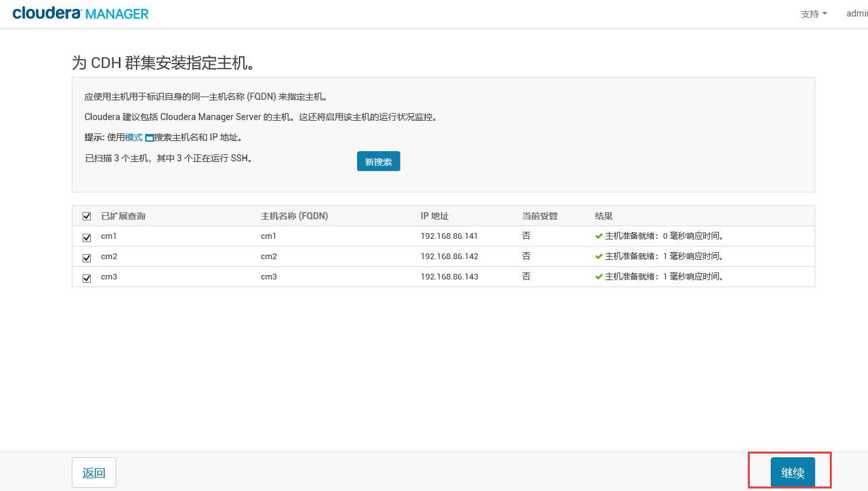Image resolution: width=868 pixels, height=491 pixels.
Task: Select cm3 in the 已扩展查询 column
Action: [109, 277]
